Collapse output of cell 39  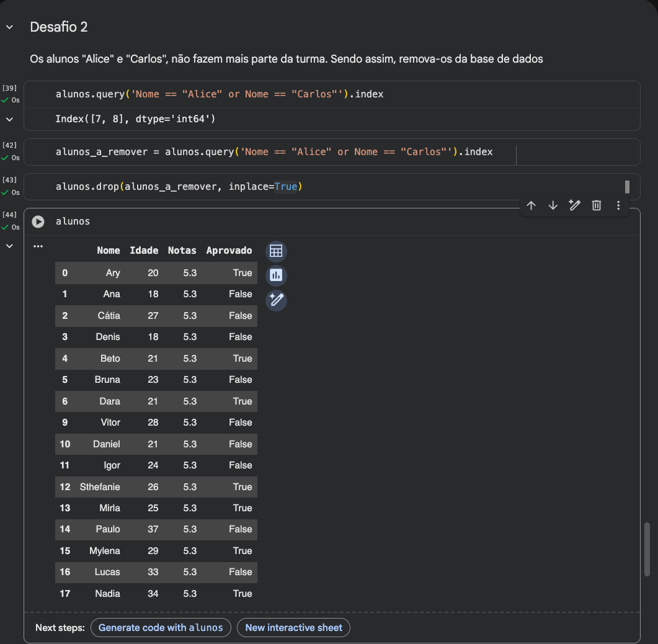tap(9, 119)
